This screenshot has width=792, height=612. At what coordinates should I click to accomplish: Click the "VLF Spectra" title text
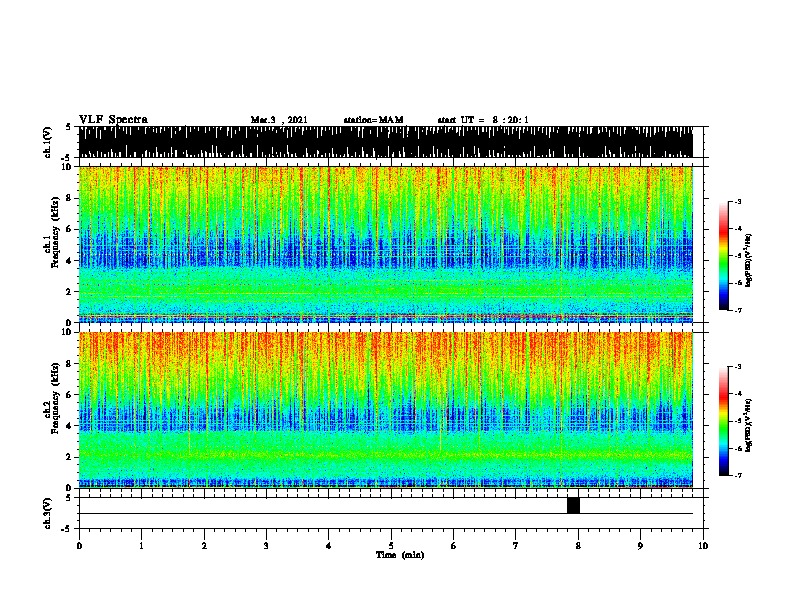113,119
